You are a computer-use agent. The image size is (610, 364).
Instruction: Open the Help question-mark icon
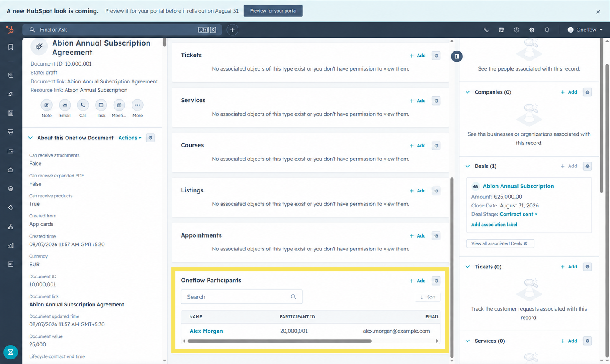(x=516, y=30)
